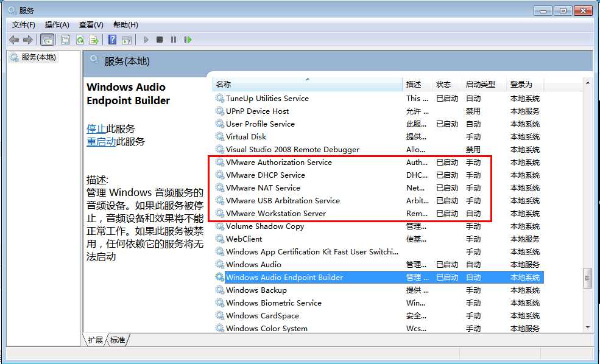This screenshot has height=364, width=600.
Task: Click 禁用 startup type of UPnP Device Host
Action: coord(473,111)
